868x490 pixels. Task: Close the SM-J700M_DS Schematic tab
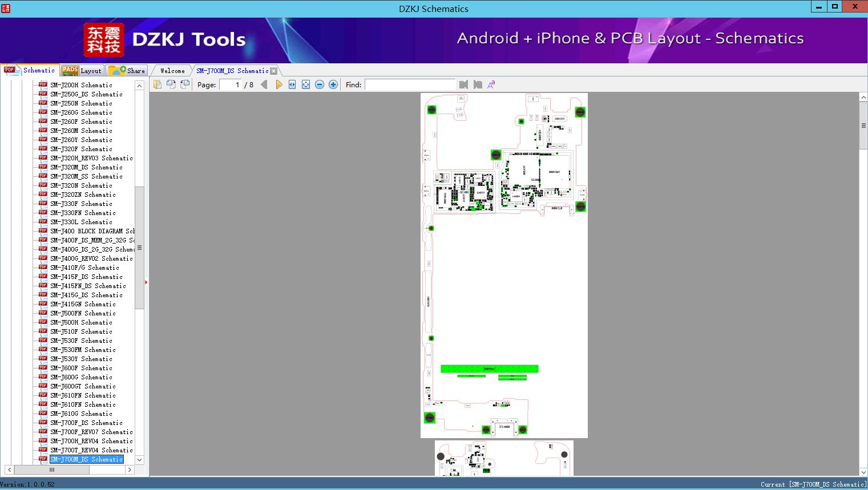pyautogui.click(x=274, y=71)
